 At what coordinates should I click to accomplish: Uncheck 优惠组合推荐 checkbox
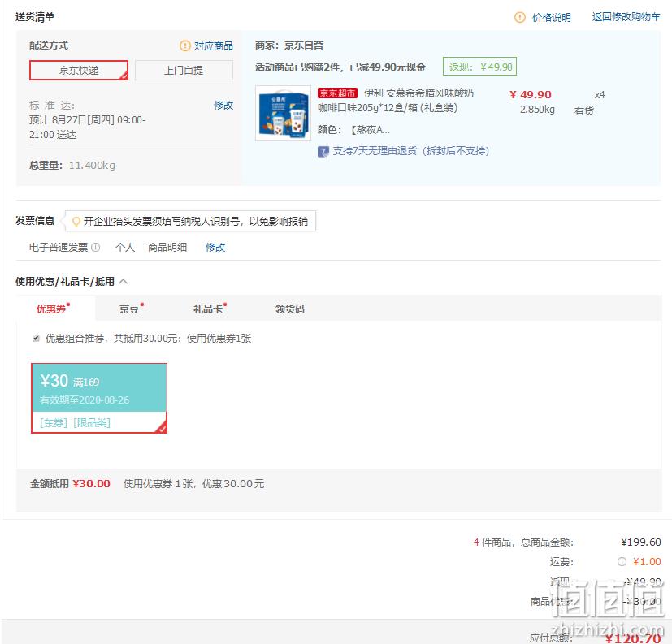pyautogui.click(x=36, y=339)
